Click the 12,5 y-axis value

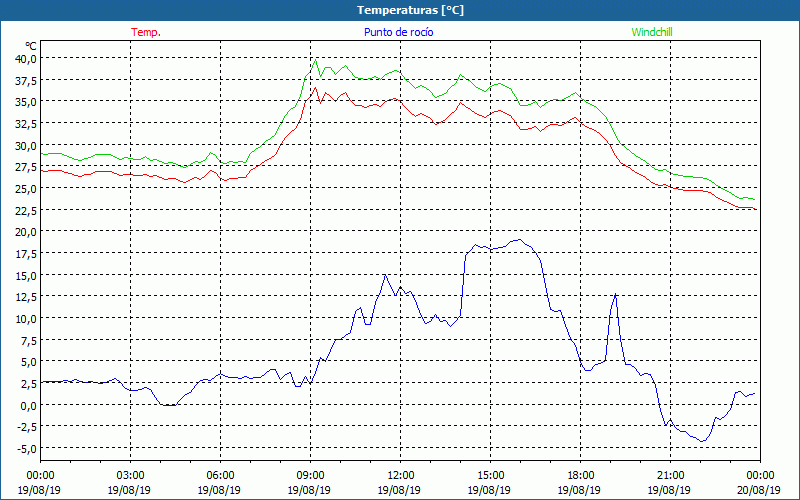tap(26, 296)
